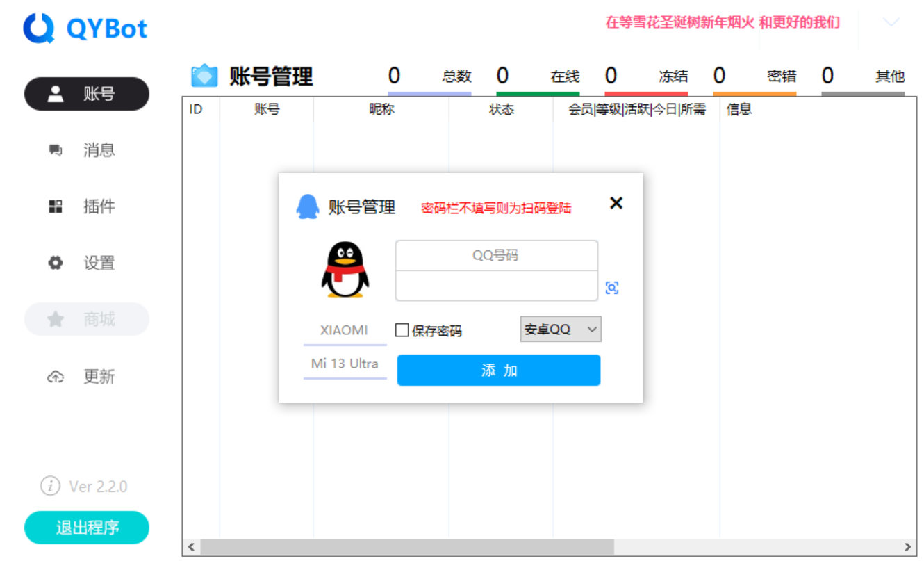Viewport: 924px width, 561px height.
Task: Click the QYBot logo icon
Action: click(x=38, y=28)
